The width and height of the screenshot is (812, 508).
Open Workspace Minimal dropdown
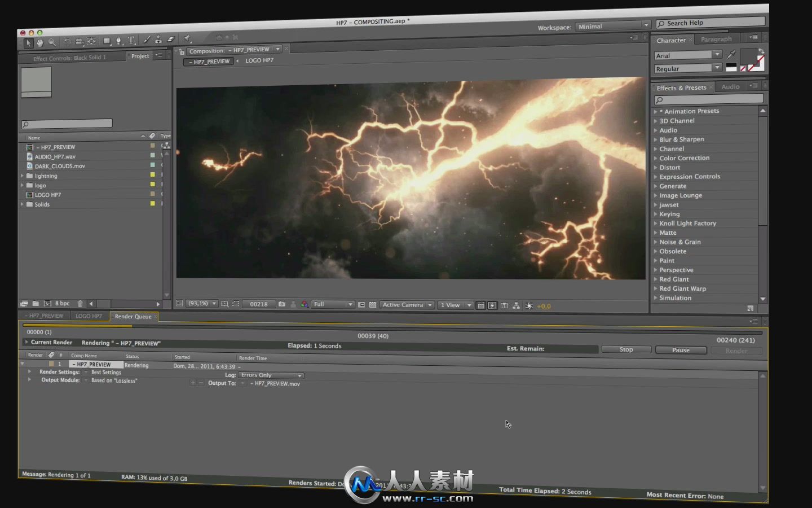click(x=612, y=26)
